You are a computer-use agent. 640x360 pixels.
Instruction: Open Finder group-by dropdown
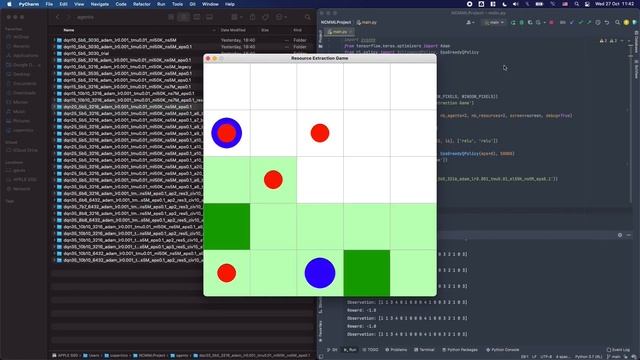pos(237,17)
